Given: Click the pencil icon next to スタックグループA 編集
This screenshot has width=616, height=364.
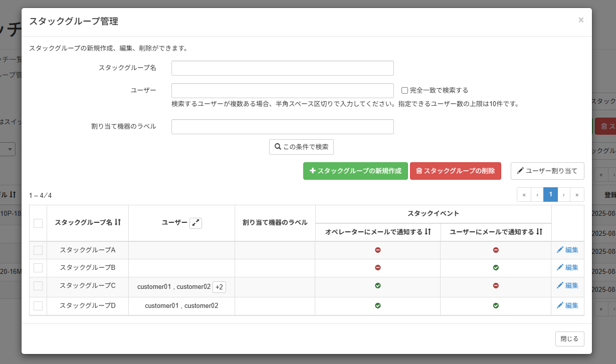Looking at the screenshot, I should [x=561, y=250].
